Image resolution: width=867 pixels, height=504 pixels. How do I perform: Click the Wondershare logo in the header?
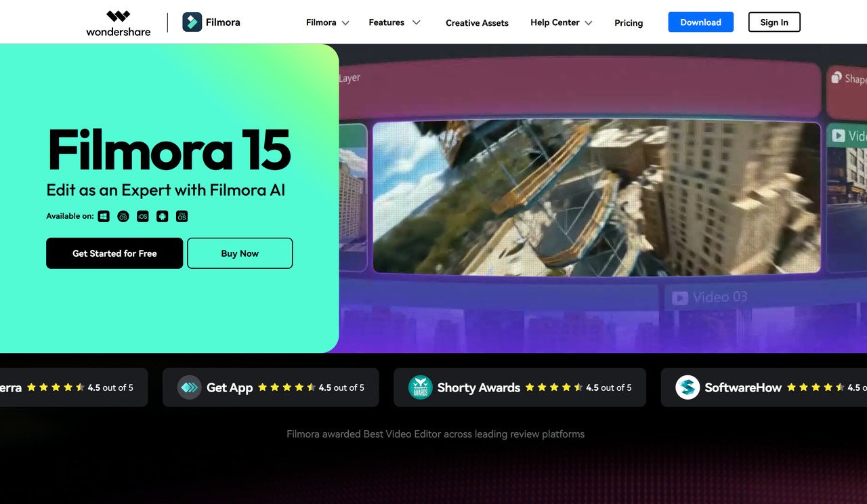(x=119, y=23)
